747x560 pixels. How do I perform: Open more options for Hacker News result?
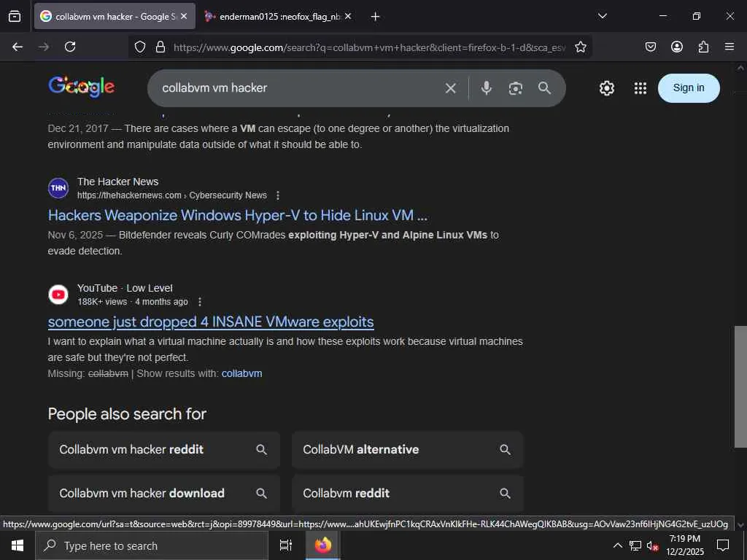(x=278, y=195)
